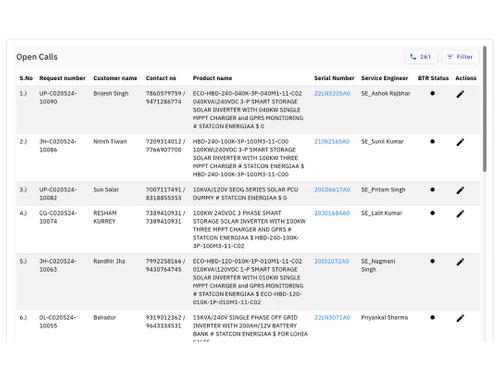Click the S.No column header
Screen dimensions: 500x375
(x=26, y=78)
